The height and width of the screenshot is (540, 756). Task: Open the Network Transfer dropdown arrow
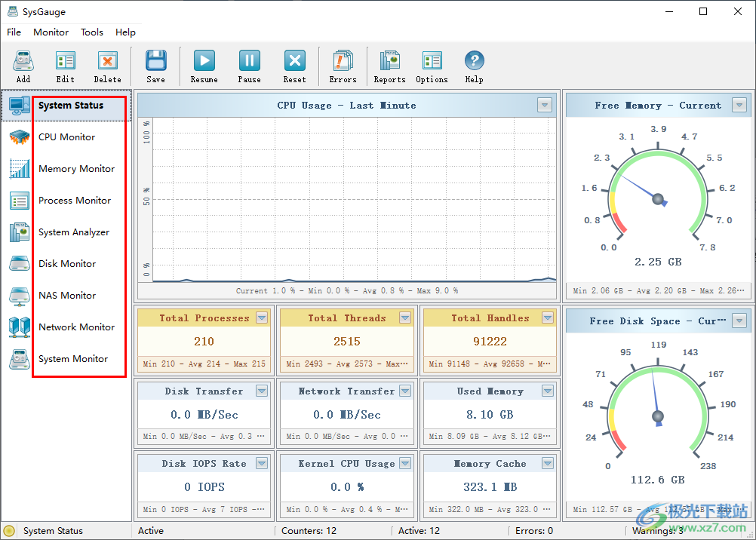pyautogui.click(x=405, y=391)
